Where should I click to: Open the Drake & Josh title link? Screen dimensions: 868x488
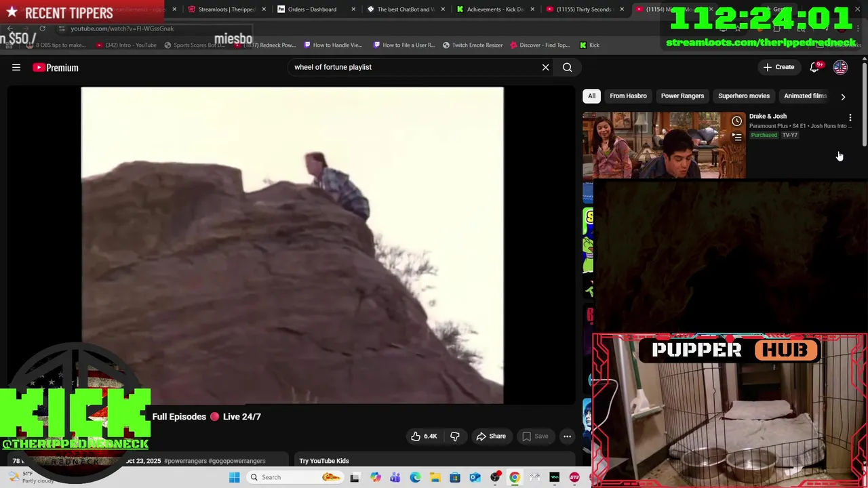tap(768, 116)
